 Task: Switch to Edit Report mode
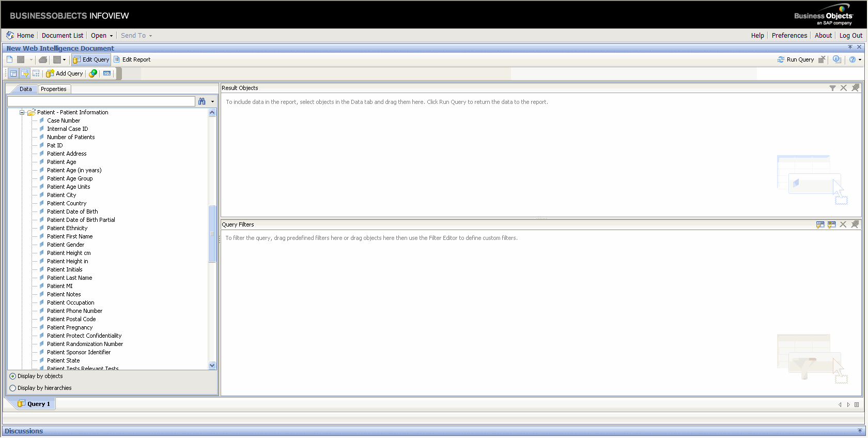click(x=132, y=59)
